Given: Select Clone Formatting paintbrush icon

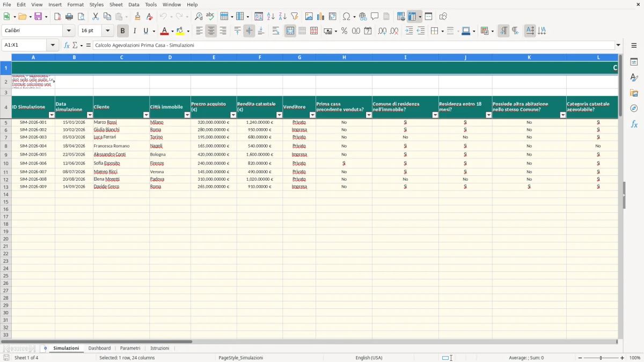Looking at the screenshot, I should click(138, 17).
